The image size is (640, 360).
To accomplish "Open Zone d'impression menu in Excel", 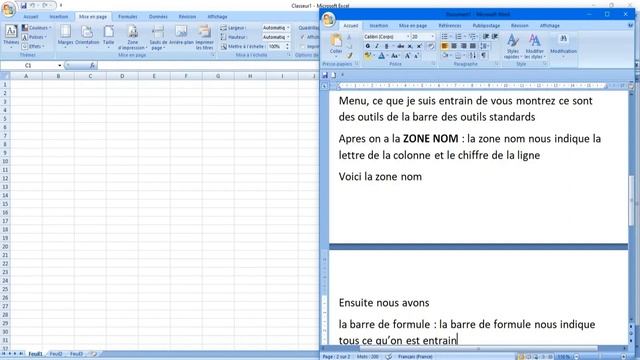I will point(133,37).
